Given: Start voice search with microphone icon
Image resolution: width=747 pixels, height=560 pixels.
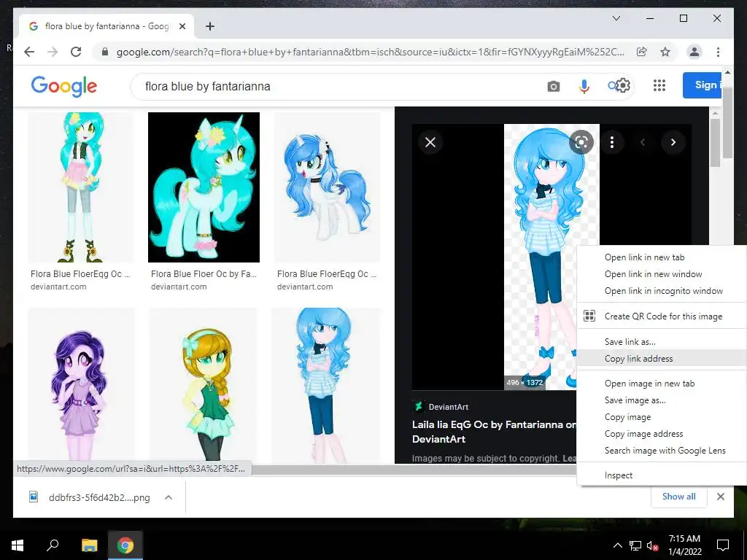Looking at the screenshot, I should pyautogui.click(x=584, y=86).
